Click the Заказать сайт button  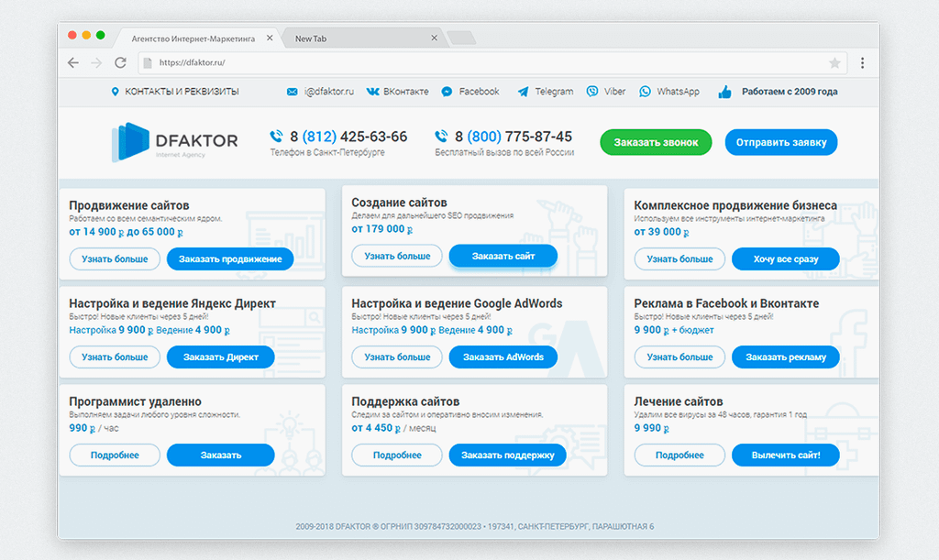point(503,256)
